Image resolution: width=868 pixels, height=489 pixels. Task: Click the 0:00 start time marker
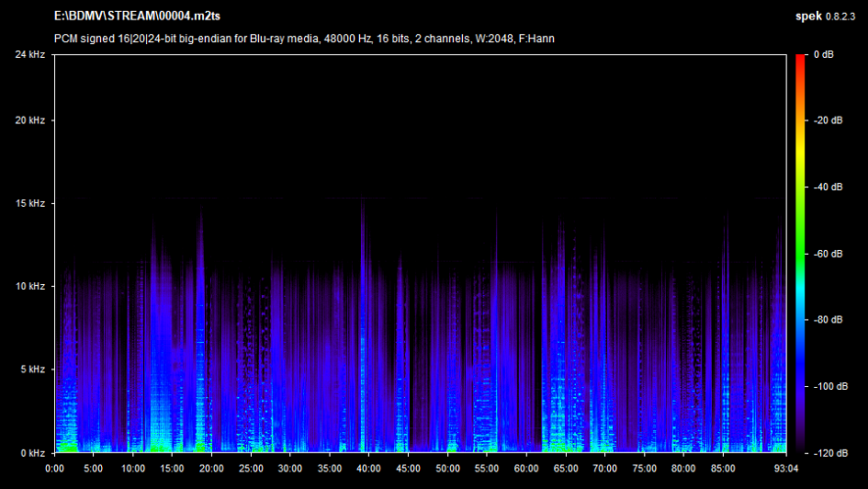pyautogui.click(x=54, y=468)
